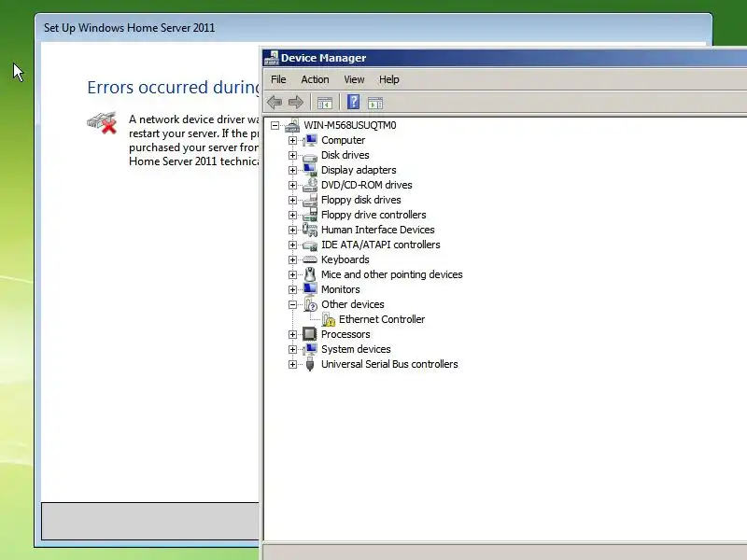Open the Help question mark toolbar icon
This screenshot has width=747, height=560.
point(354,102)
